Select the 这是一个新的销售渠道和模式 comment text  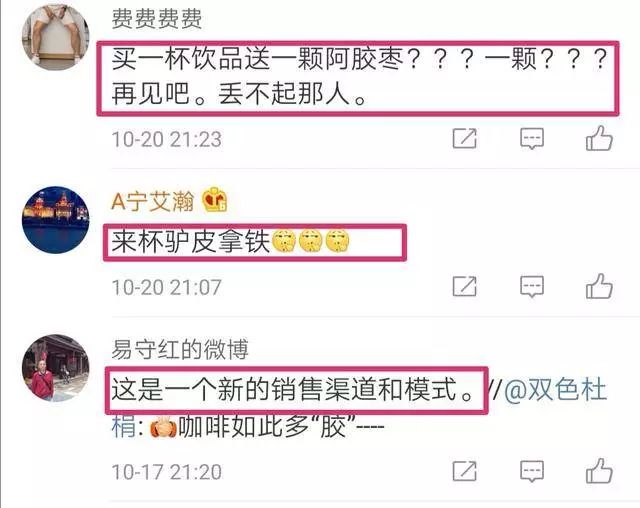tap(292, 390)
